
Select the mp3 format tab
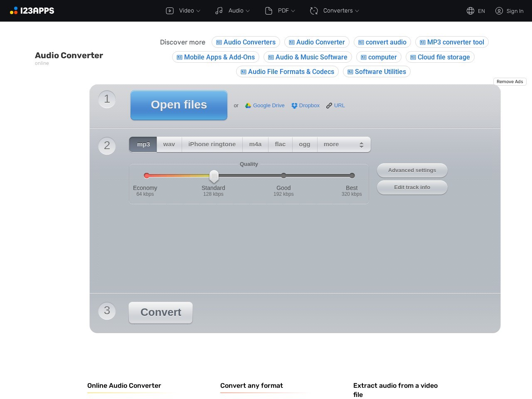(143, 144)
